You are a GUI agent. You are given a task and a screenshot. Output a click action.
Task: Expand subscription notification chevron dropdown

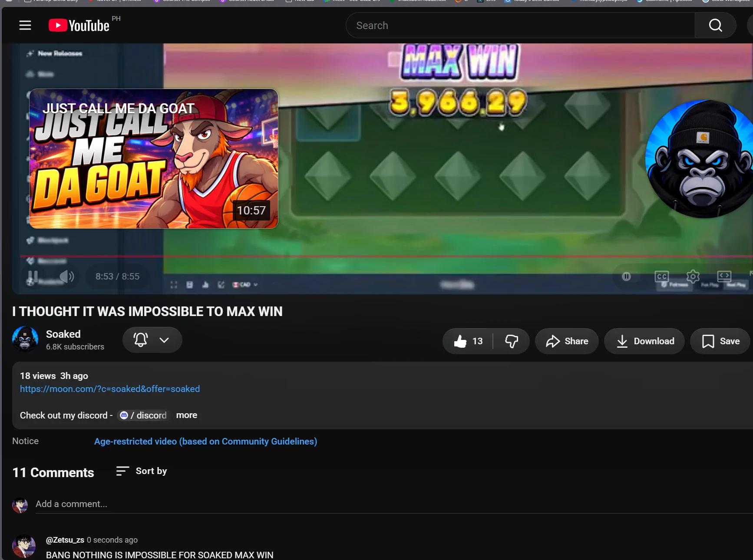coord(164,340)
